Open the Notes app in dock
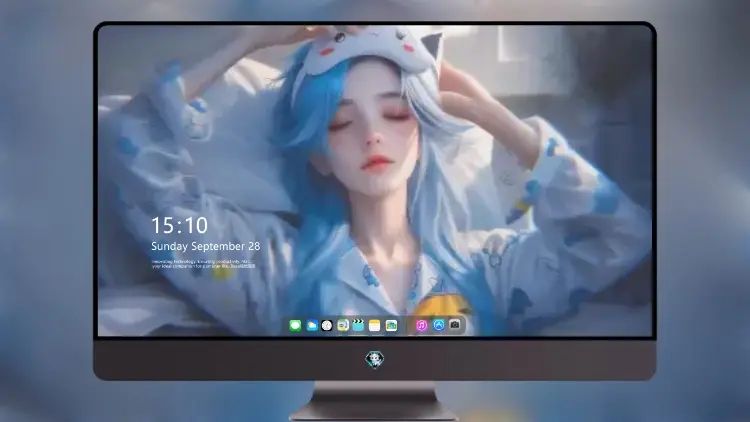 tap(375, 326)
